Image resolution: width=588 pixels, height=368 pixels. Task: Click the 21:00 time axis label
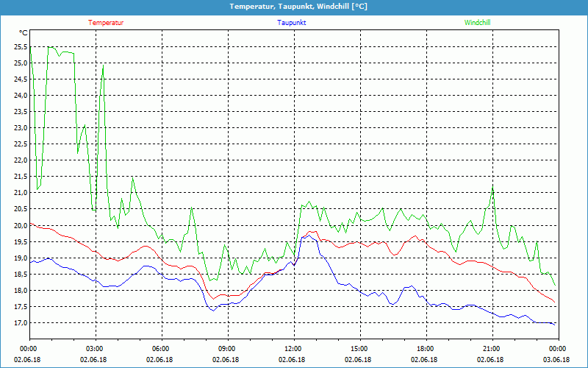tap(492, 349)
